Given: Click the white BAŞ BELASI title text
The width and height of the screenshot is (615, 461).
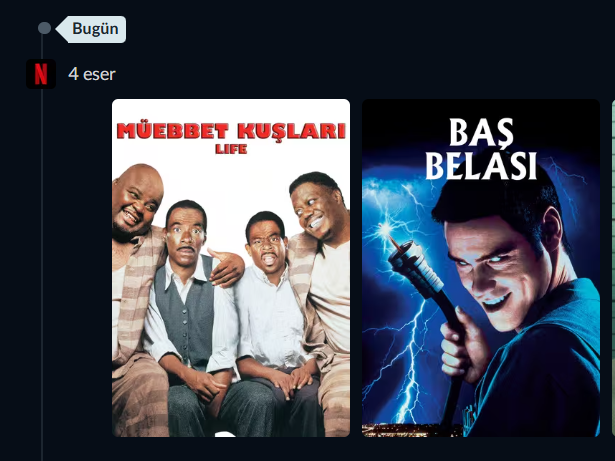Looking at the screenshot, I should [x=481, y=149].
